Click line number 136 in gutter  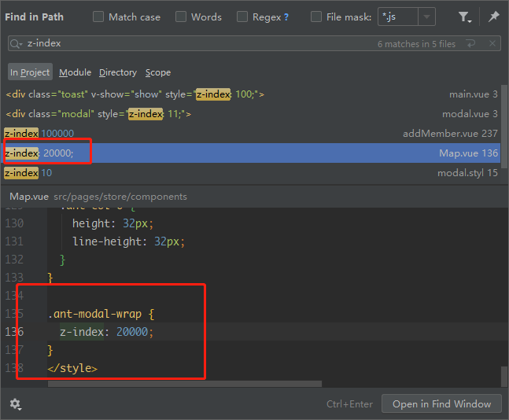click(x=15, y=332)
